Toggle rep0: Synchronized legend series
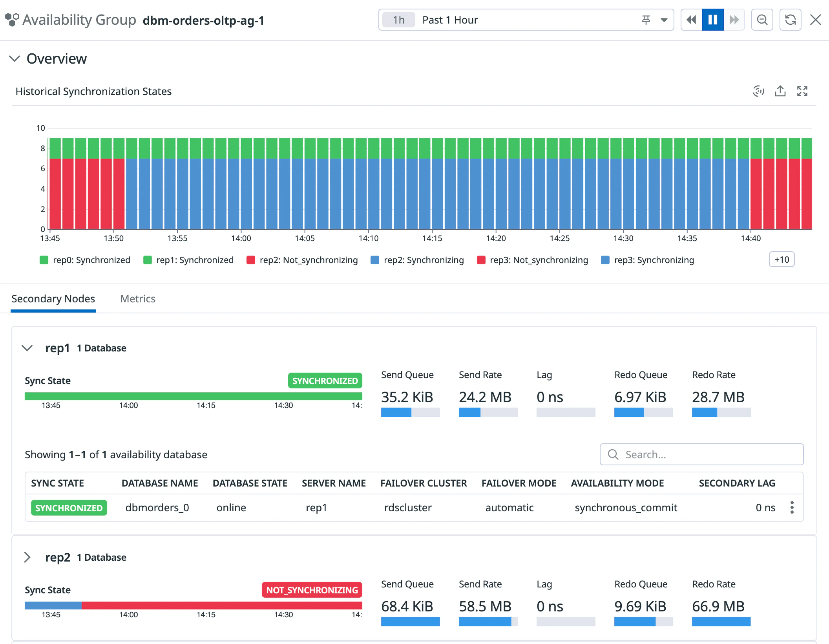Screen dimensions: 829x644 coord(85,260)
